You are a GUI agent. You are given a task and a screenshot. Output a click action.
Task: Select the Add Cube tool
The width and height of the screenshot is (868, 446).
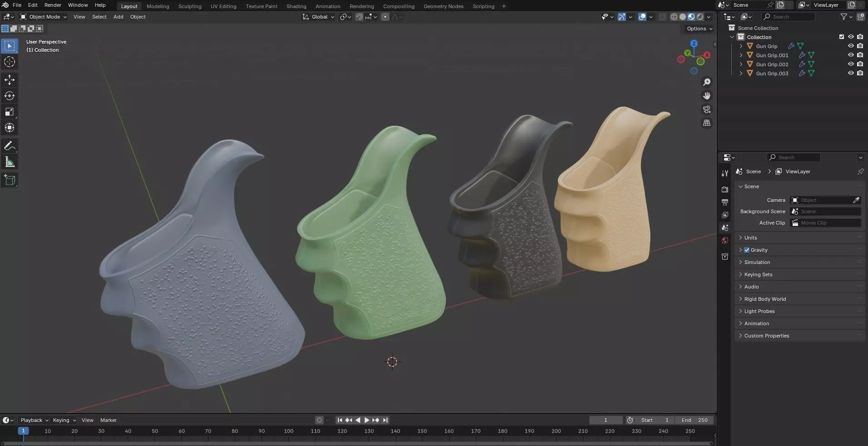pos(10,180)
